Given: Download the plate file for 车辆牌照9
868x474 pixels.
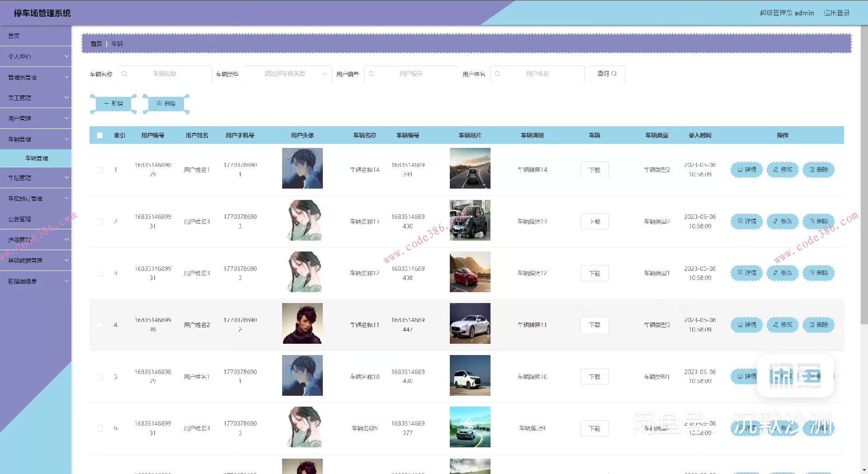Looking at the screenshot, I should click(x=594, y=428).
